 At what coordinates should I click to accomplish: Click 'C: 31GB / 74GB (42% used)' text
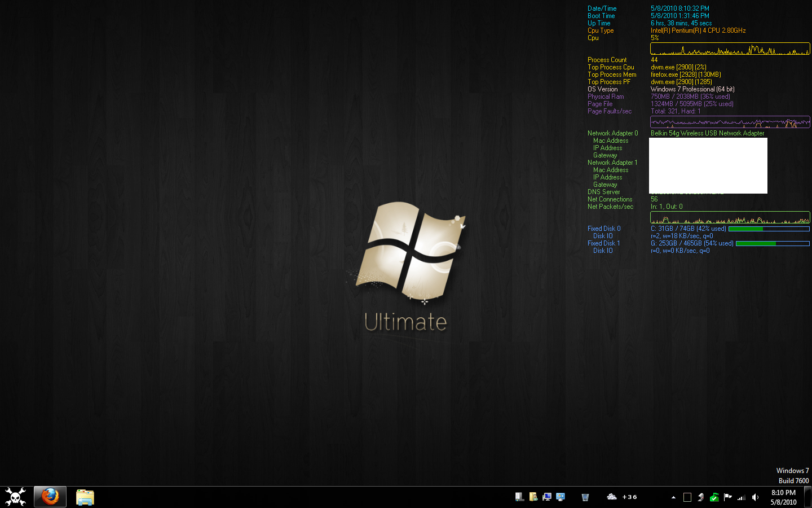point(689,229)
